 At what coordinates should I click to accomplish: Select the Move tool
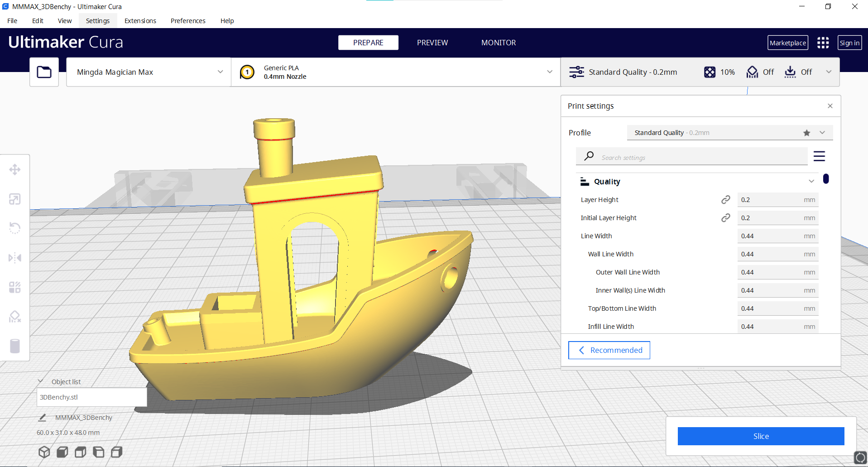click(x=15, y=170)
